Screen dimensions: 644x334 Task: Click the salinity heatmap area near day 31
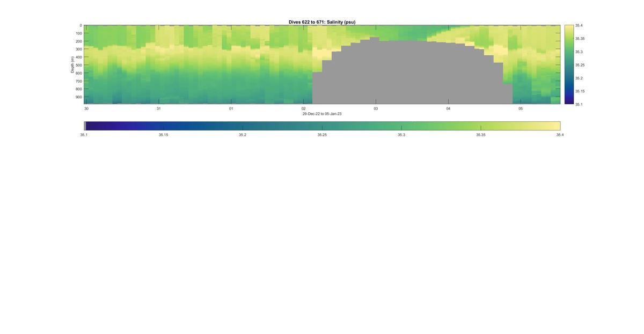(x=159, y=64)
